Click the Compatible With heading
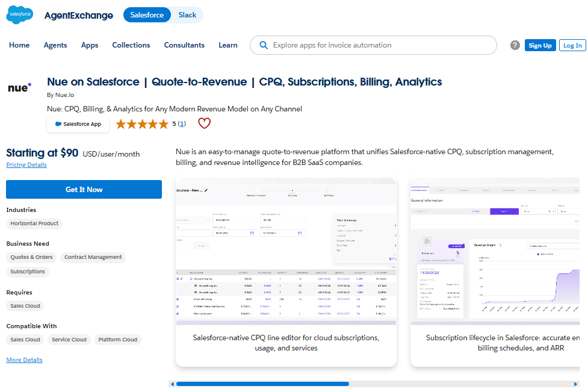This screenshot has width=588, height=389. coord(31,326)
